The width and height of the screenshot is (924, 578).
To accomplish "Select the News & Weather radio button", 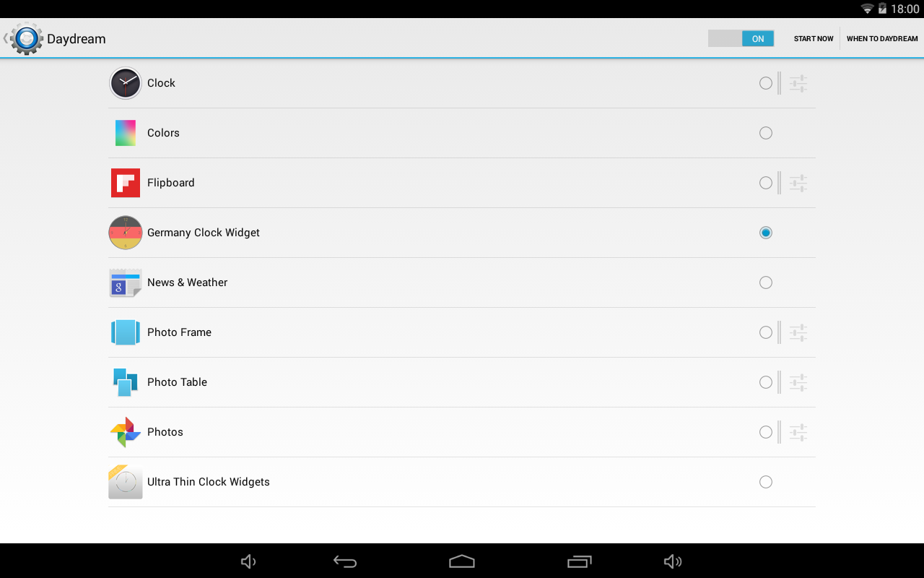I will tap(766, 282).
